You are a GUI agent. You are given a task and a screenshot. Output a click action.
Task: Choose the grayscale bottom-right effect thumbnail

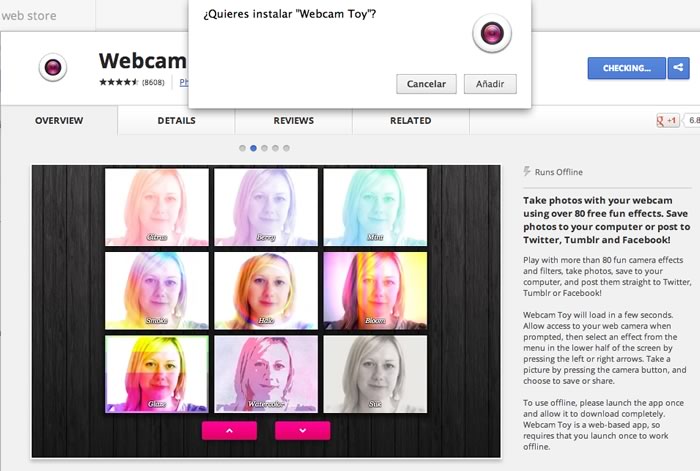(375, 374)
